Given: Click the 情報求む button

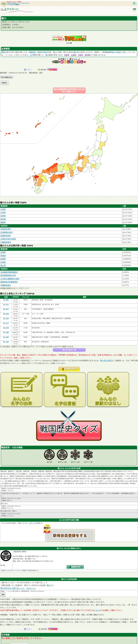Looking at the screenshot, I should pyautogui.click(x=5, y=83).
